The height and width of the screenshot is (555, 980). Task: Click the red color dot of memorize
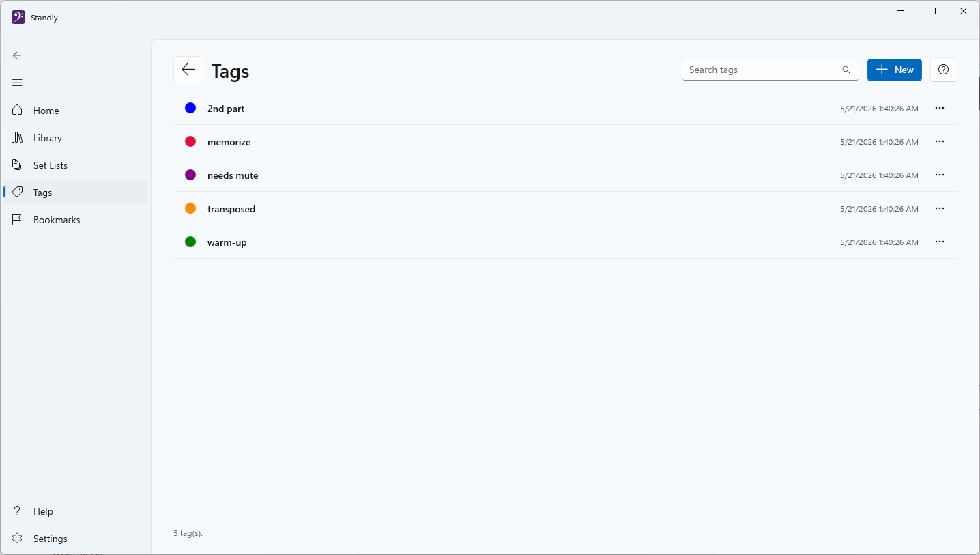coord(190,141)
